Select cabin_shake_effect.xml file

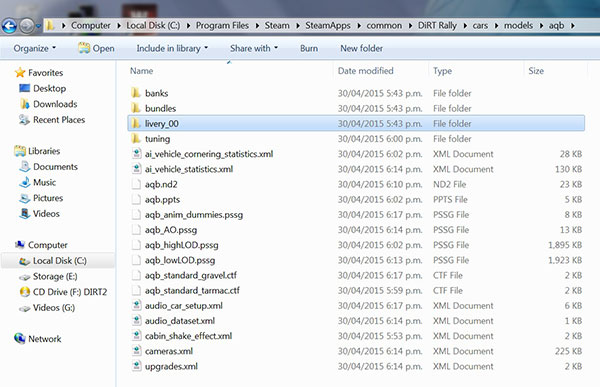[356, 336]
